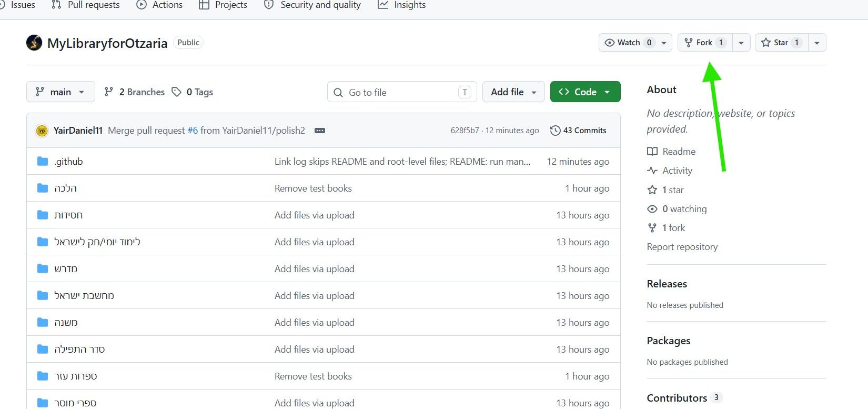Viewport: 868px width, 409px height.
Task: Open the הלכה folder
Action: tap(65, 188)
